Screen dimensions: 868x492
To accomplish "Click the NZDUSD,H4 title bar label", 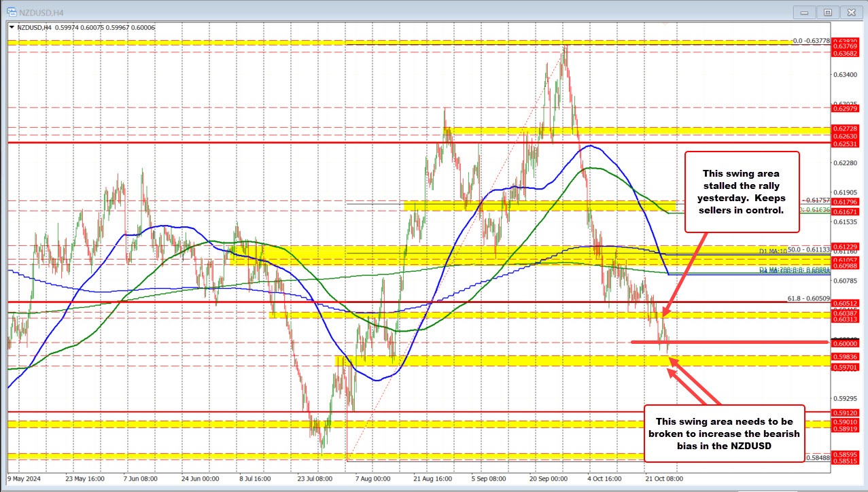I will tap(43, 12).
